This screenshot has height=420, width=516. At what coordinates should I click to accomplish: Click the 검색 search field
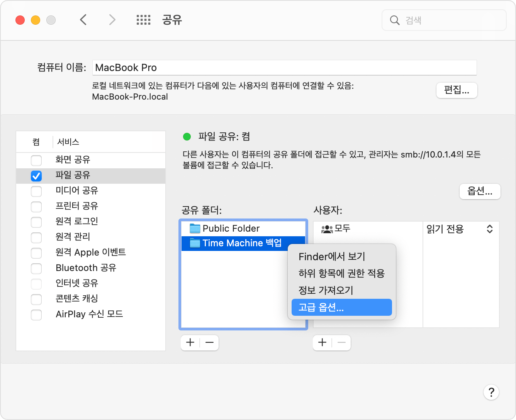click(x=444, y=20)
